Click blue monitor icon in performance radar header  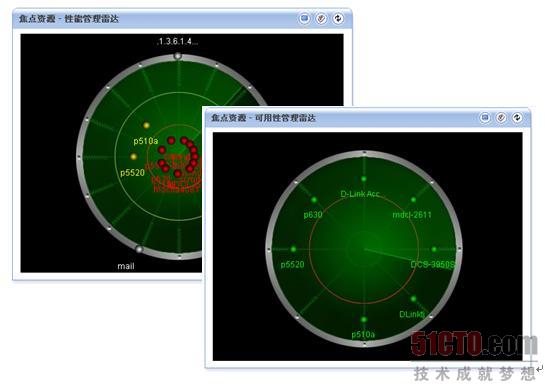tap(304, 18)
